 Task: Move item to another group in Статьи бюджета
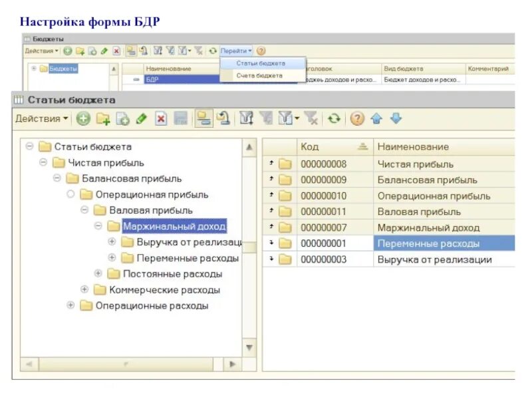point(223,118)
